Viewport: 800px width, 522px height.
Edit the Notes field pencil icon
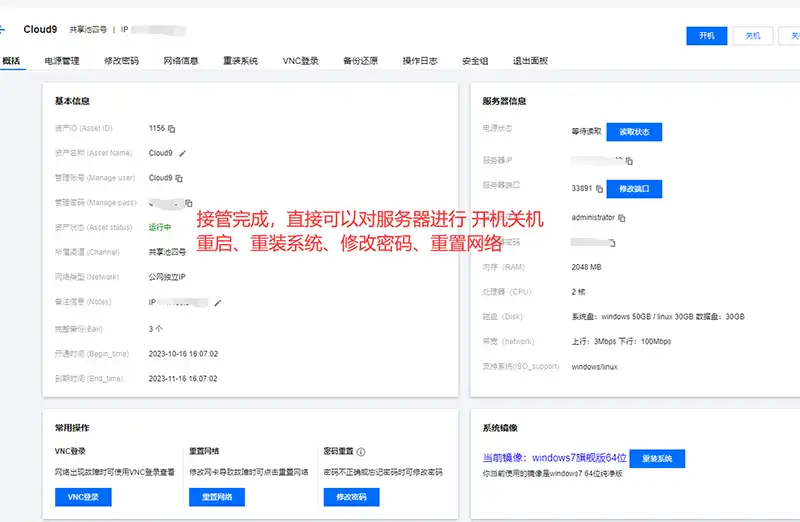coord(218,302)
